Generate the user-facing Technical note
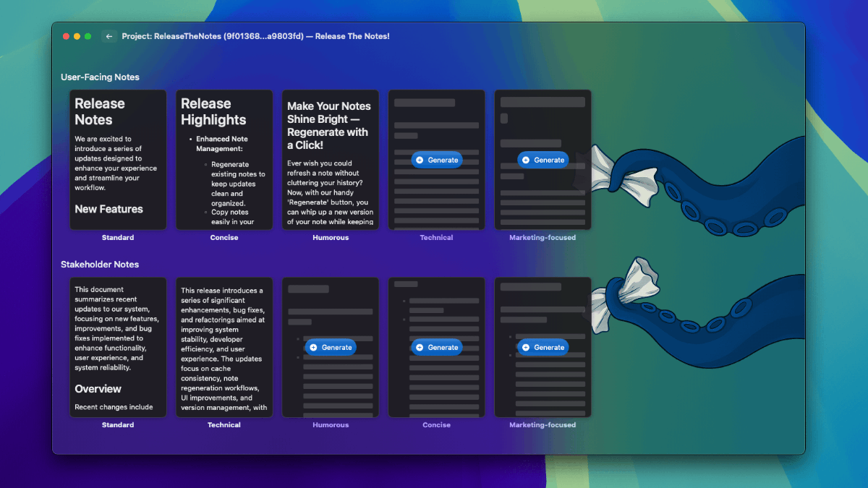Viewport: 868px width, 488px height. point(437,160)
